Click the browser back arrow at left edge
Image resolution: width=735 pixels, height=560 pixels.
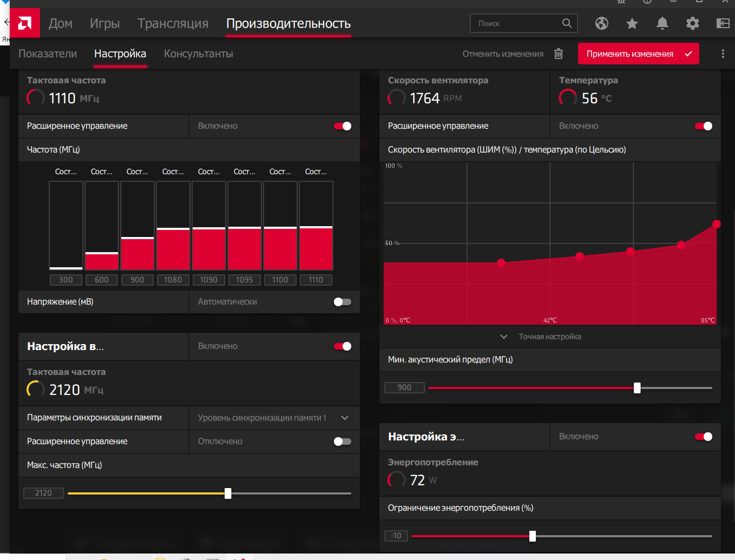(x=6, y=22)
